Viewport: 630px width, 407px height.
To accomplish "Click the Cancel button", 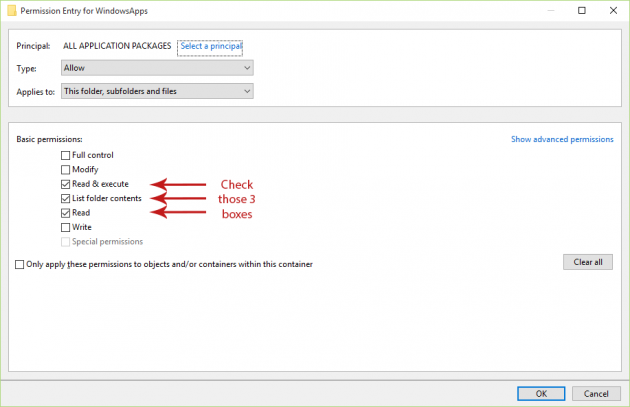I will (x=596, y=394).
